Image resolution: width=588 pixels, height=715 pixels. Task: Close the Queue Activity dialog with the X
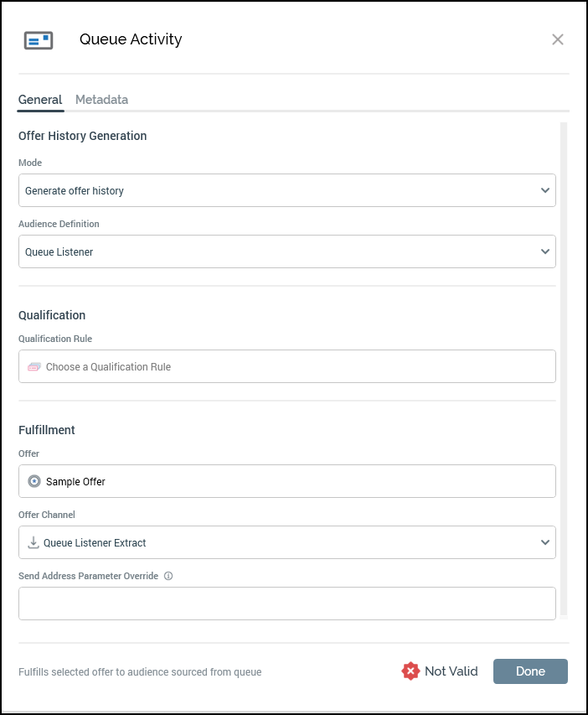557,39
